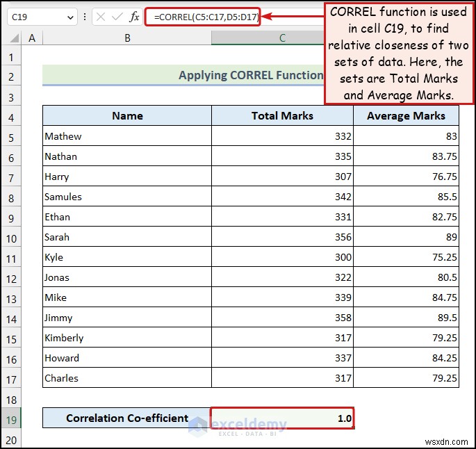Select column A header

pyautogui.click(x=32, y=38)
